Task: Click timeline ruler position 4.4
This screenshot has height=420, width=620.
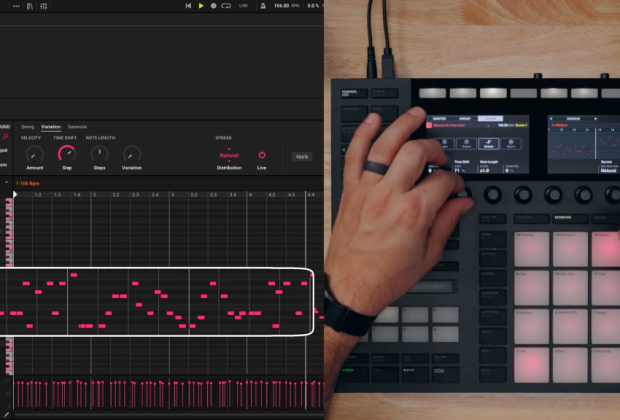Action: pos(311,195)
